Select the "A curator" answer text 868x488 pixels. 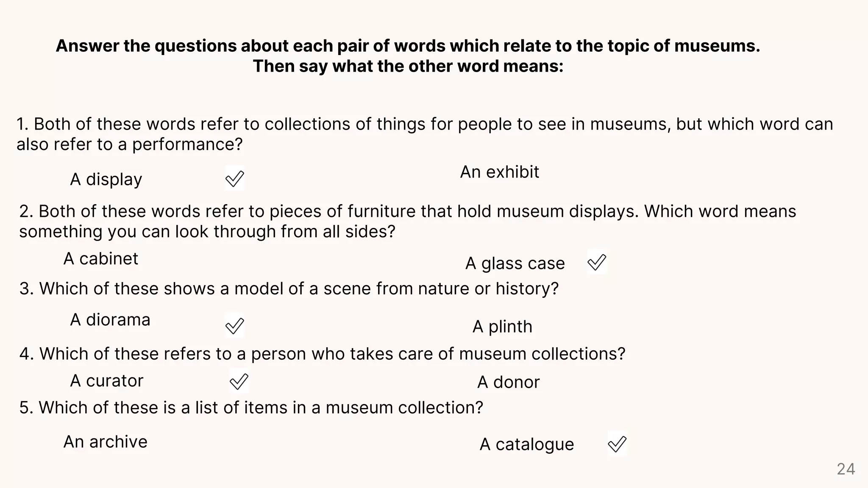[107, 381]
